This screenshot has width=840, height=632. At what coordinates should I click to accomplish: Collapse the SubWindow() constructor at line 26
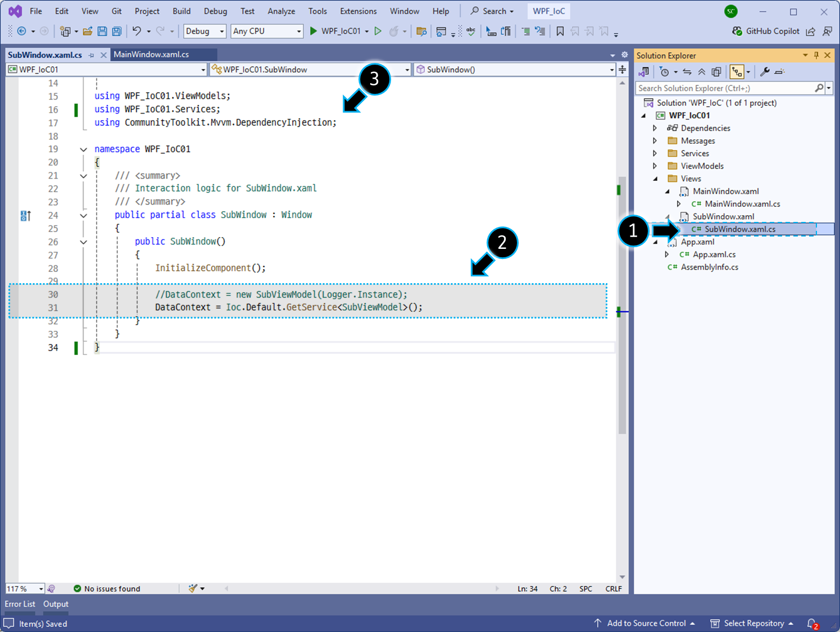pyautogui.click(x=84, y=242)
